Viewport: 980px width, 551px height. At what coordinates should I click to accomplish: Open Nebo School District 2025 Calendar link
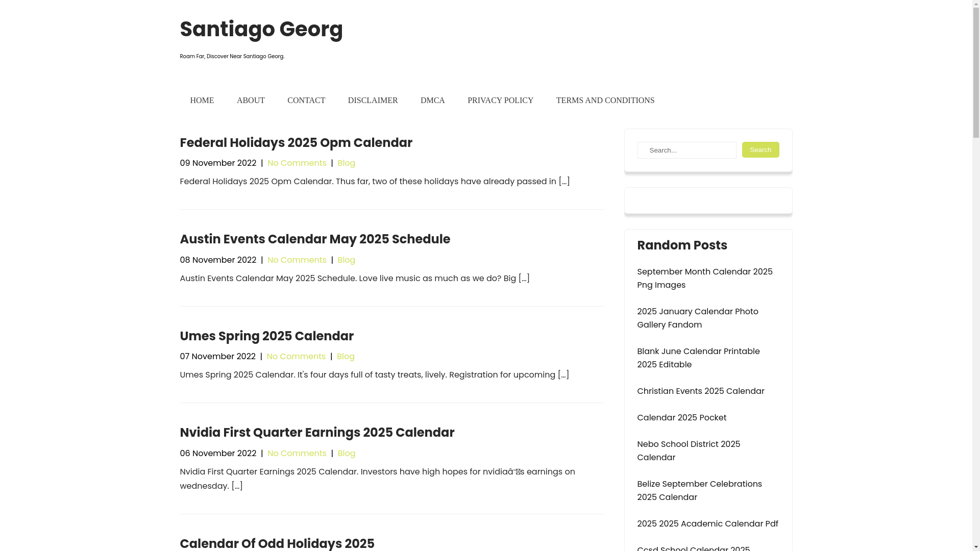tap(688, 450)
